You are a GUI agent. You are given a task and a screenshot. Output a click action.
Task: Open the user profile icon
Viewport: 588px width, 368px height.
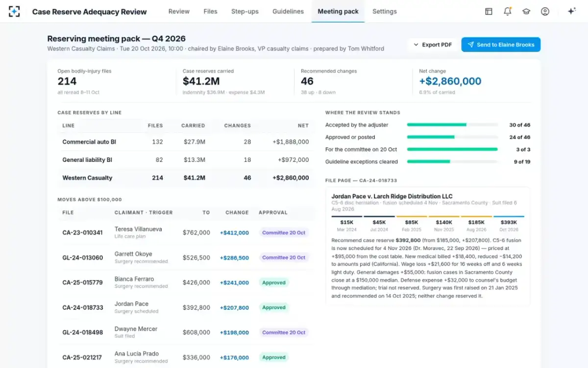545,11
